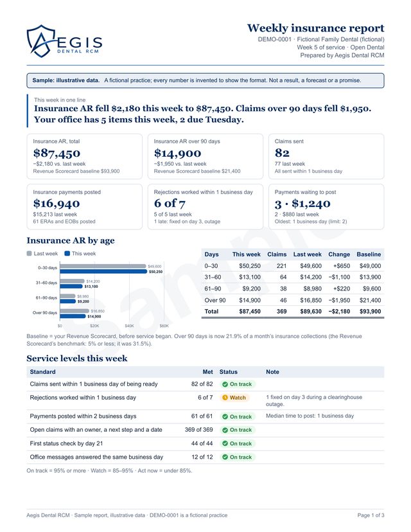411x532 pixels.
Task: Click the Sample: illustrative data banner label
Action: click(x=66, y=80)
